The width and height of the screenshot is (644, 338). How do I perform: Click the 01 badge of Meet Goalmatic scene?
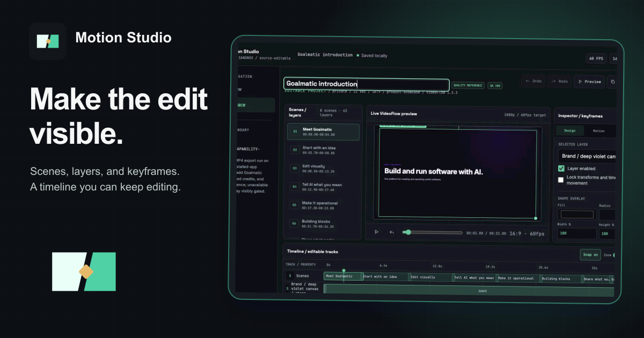(295, 132)
